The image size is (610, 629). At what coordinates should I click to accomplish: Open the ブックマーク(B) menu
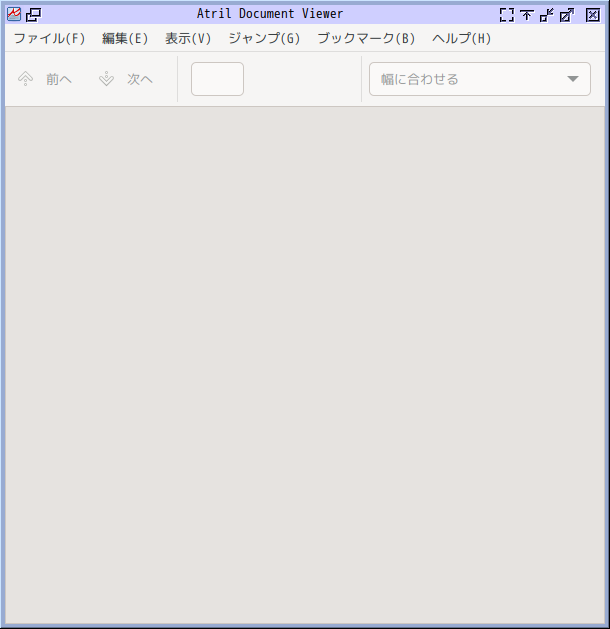pos(366,39)
